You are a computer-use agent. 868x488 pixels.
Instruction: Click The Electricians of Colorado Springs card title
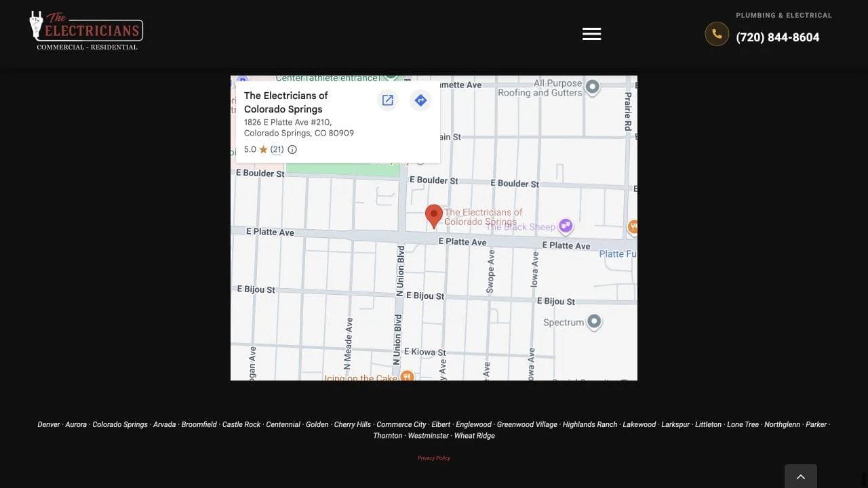(x=286, y=102)
